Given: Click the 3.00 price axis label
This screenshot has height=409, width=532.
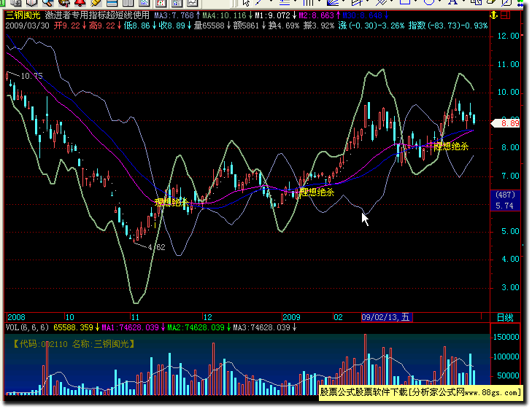Looking at the screenshot, I should pos(510,287).
